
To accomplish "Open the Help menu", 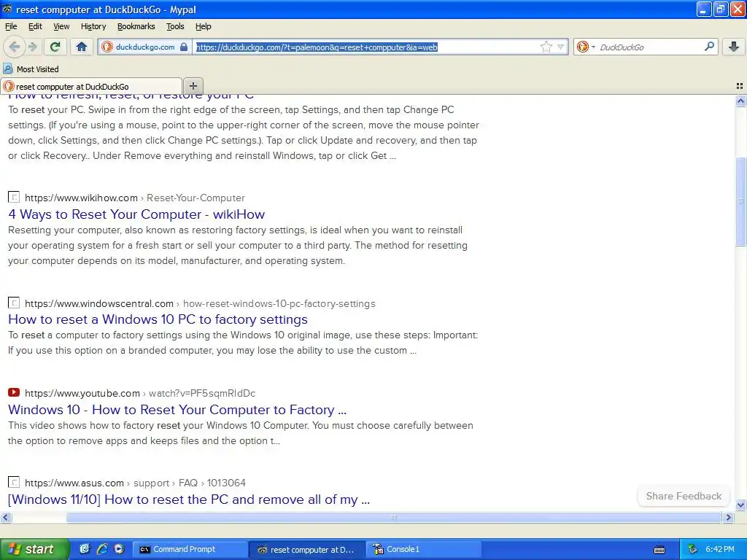I will (203, 26).
